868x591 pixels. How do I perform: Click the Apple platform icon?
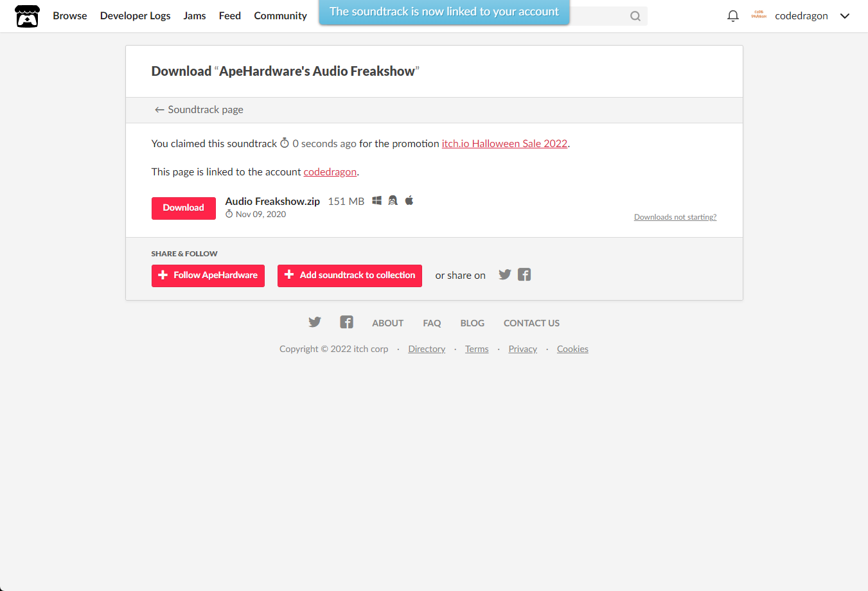(409, 200)
